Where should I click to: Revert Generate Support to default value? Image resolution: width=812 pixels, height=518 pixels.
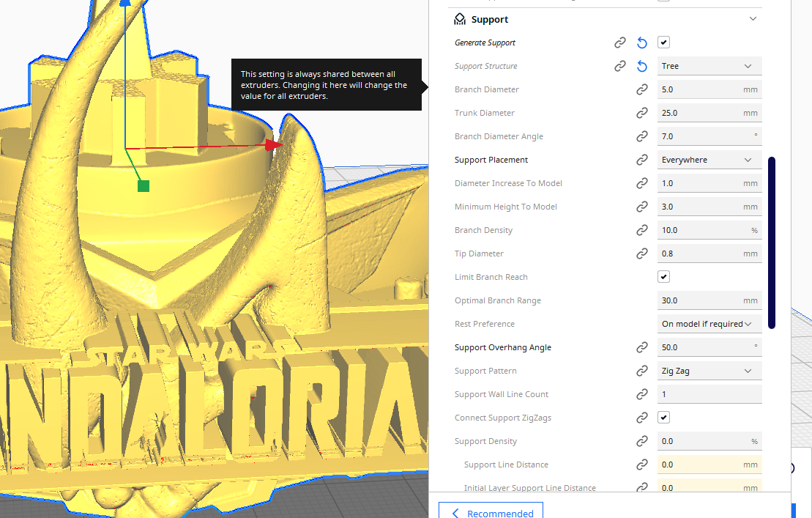pyautogui.click(x=642, y=42)
